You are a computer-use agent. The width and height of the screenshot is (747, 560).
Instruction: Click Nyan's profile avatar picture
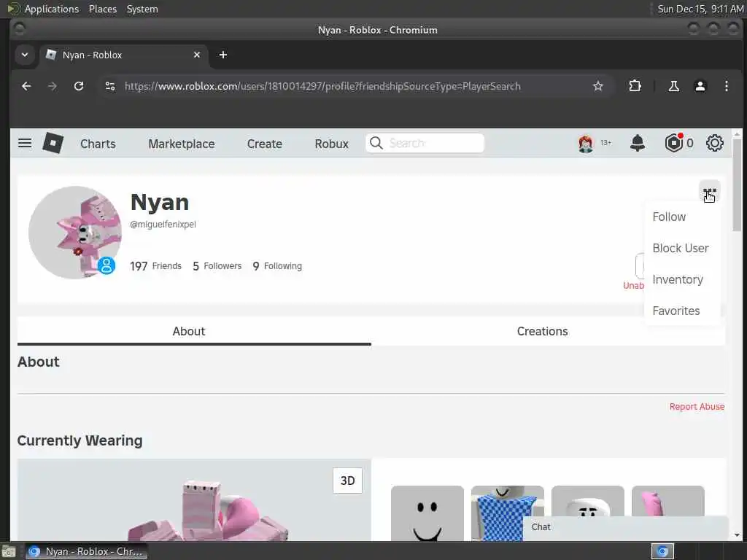75,232
